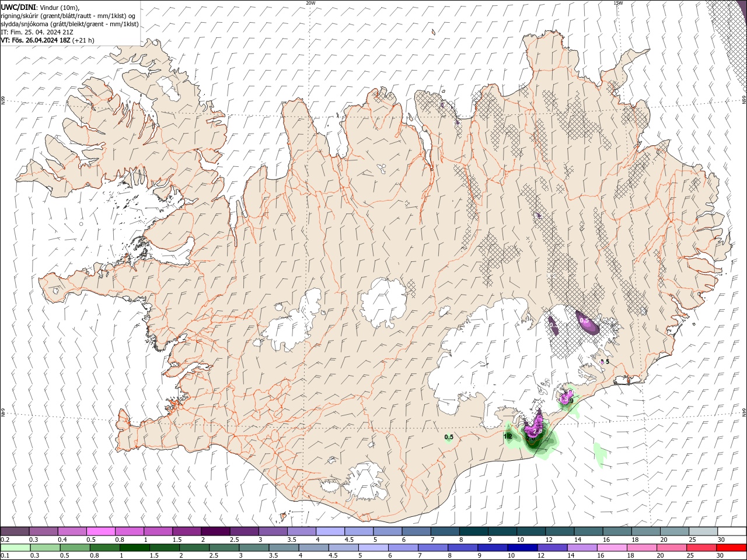
Task: Pick the darkest green swatch labelled 1 in bottom legend row
Action: coord(134,548)
